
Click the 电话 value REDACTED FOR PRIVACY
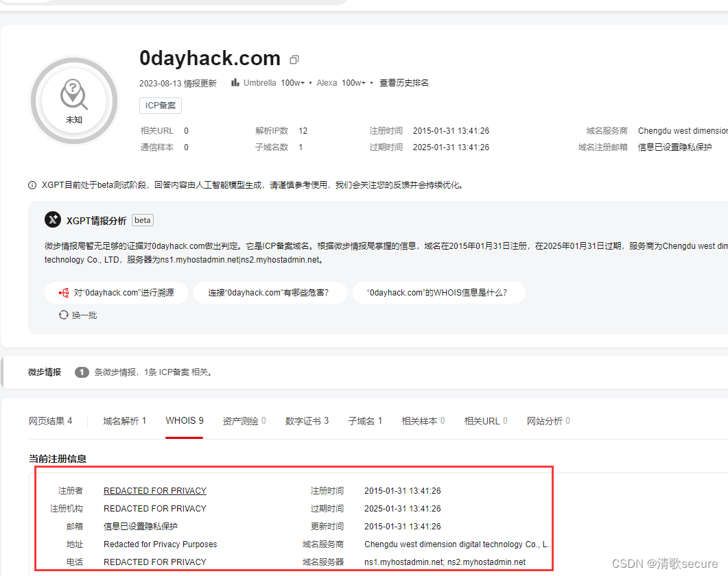tap(155, 562)
